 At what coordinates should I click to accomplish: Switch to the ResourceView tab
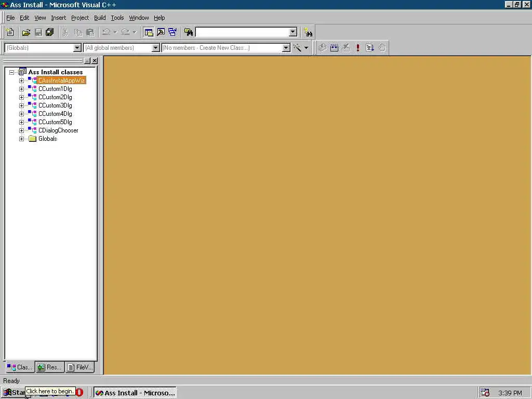point(49,367)
